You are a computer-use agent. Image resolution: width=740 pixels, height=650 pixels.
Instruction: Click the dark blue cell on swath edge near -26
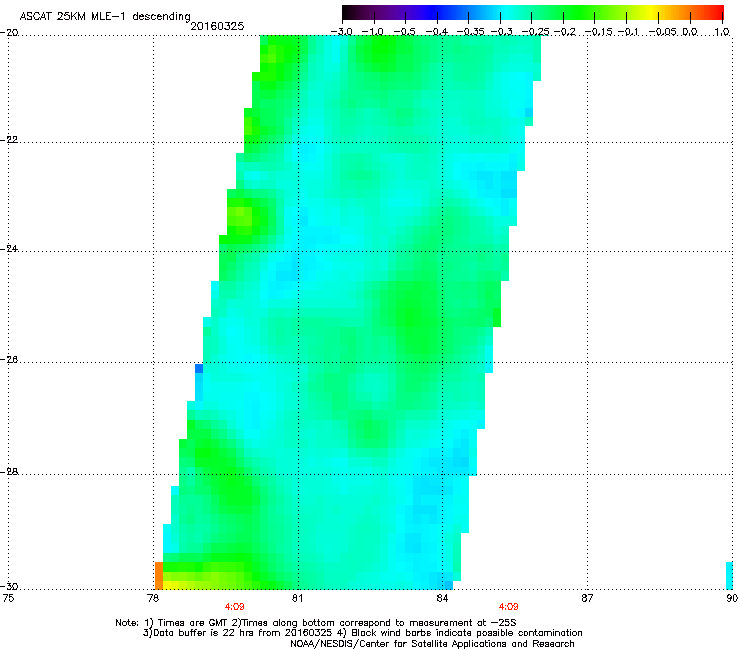click(199, 368)
